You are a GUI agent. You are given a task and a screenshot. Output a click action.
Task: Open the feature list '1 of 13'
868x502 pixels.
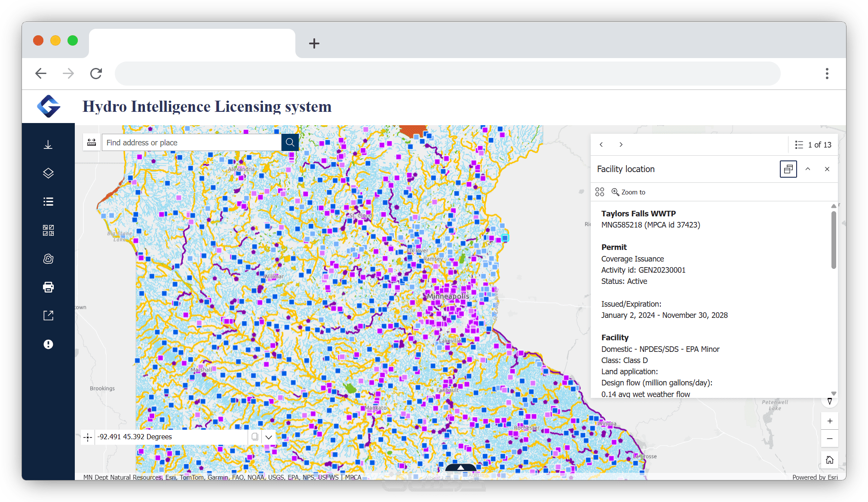point(813,145)
